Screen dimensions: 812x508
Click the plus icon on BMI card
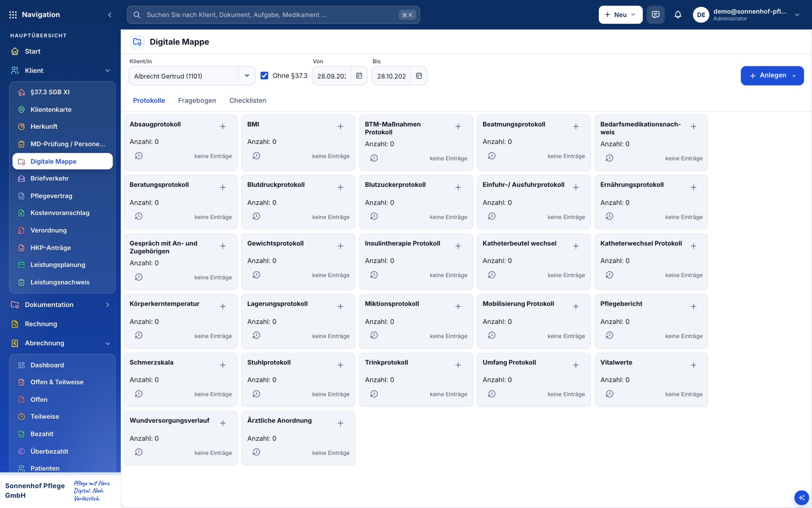340,127
